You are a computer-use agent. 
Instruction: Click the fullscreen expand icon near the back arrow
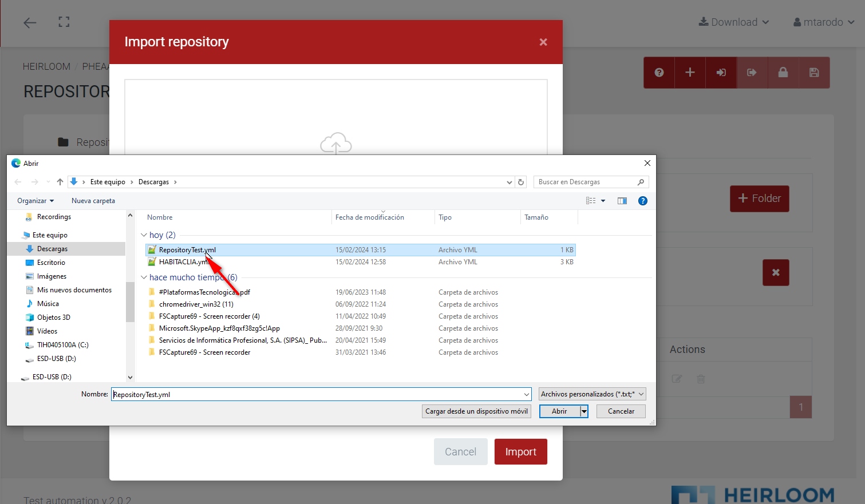tap(64, 22)
